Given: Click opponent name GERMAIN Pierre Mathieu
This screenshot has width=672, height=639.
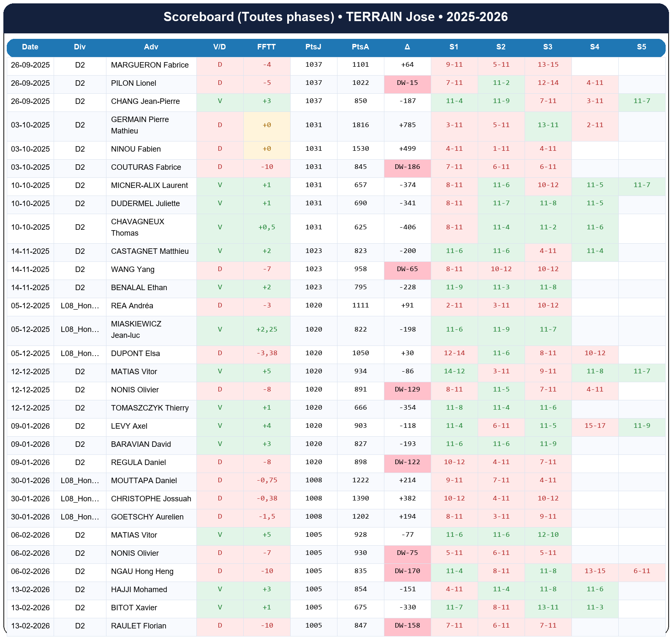Looking at the screenshot, I should point(140,125).
